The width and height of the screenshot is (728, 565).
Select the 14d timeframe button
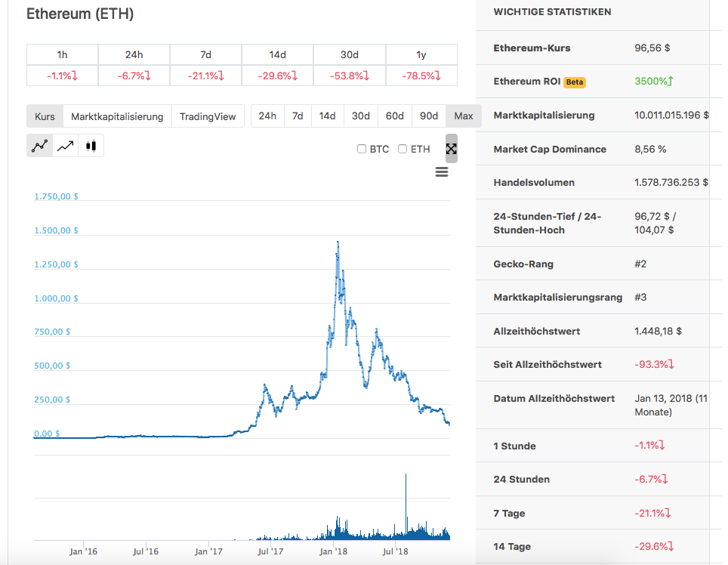327,116
